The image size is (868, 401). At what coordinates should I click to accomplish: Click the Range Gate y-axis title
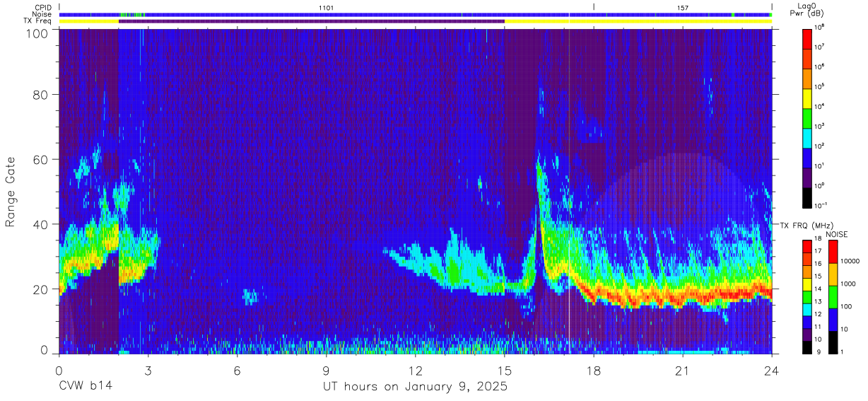11,192
